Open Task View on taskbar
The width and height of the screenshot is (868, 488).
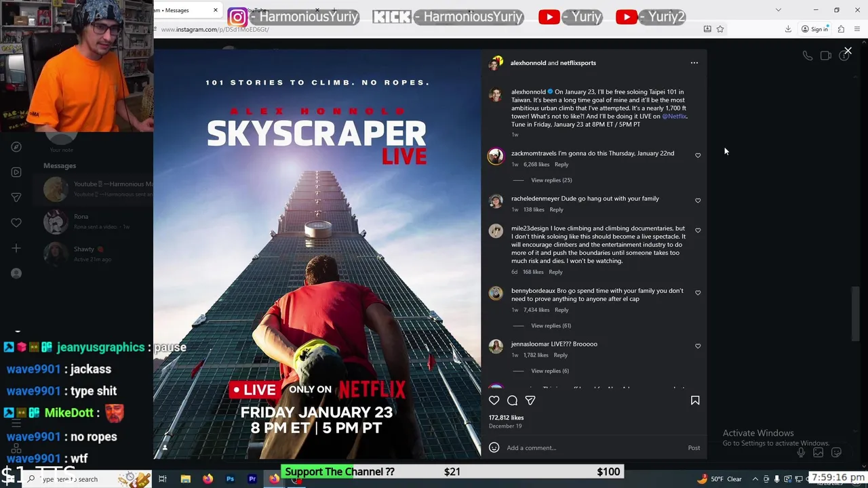pyautogui.click(x=163, y=479)
